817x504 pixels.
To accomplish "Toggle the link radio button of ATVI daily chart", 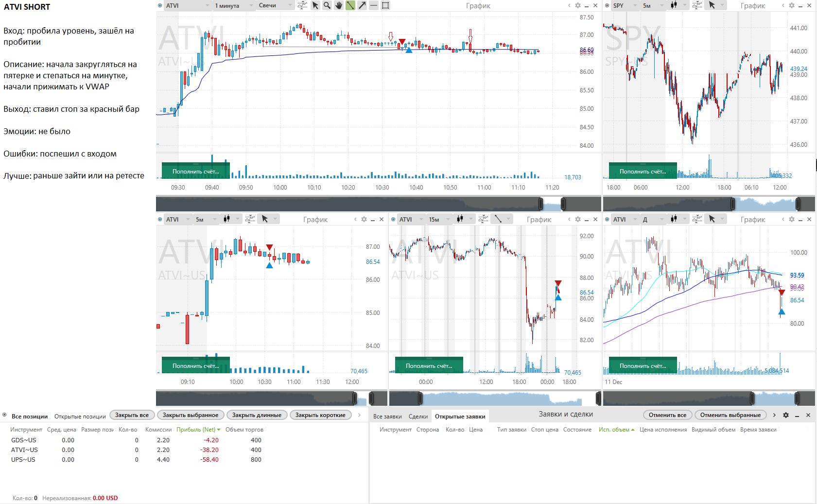I will (607, 219).
